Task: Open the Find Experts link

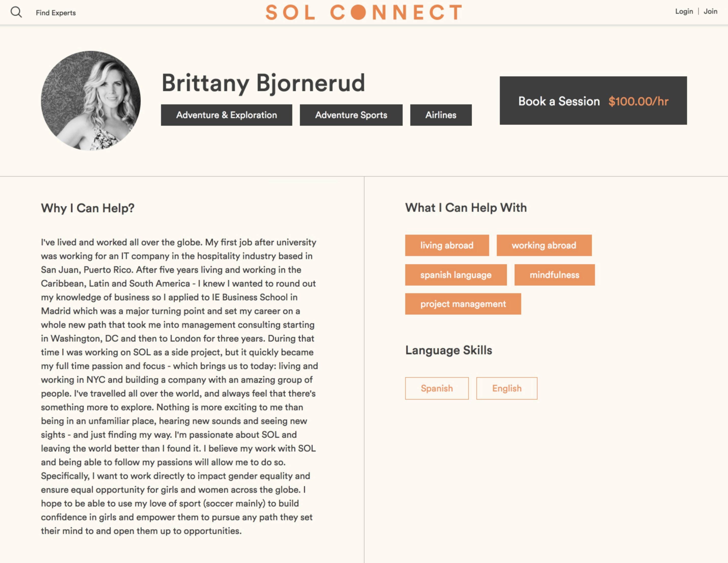Action: 56,13
